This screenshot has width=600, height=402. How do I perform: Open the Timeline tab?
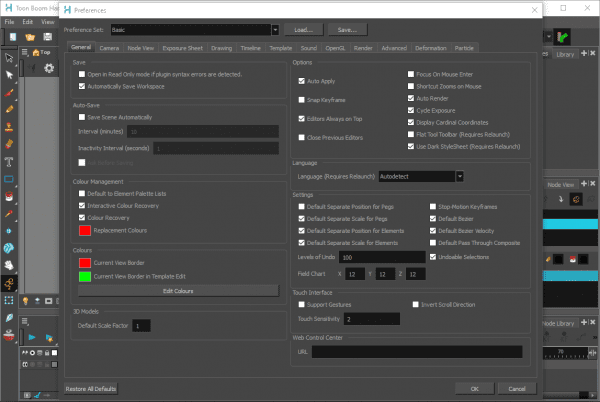251,48
